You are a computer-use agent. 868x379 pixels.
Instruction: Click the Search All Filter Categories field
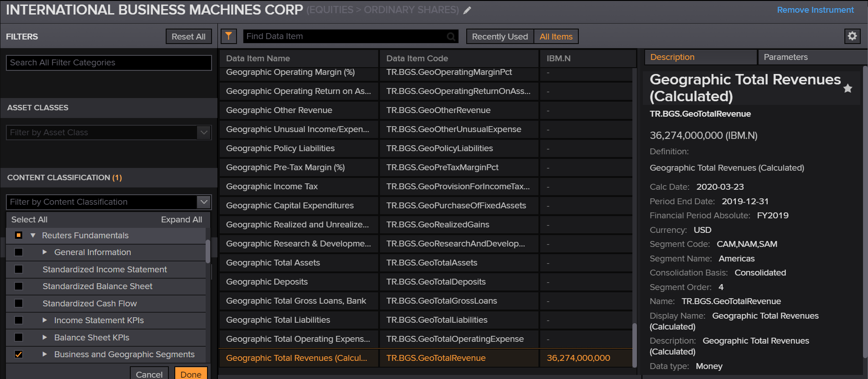point(109,63)
